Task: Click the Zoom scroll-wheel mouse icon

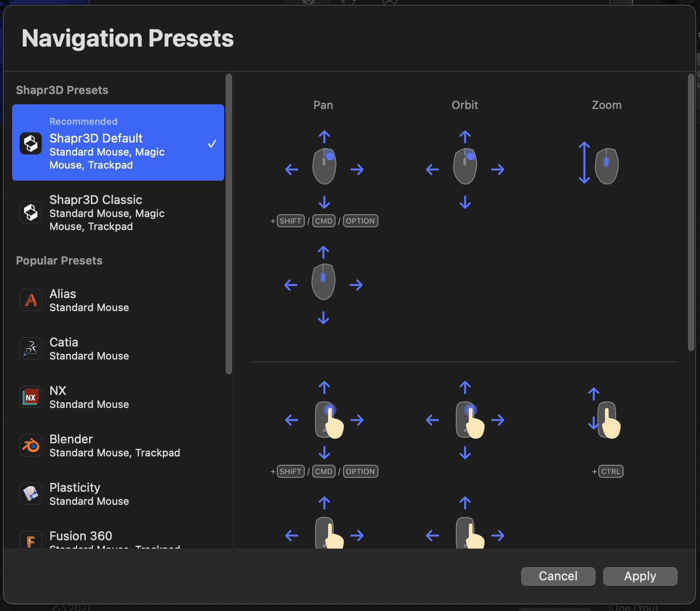Action: point(607,166)
